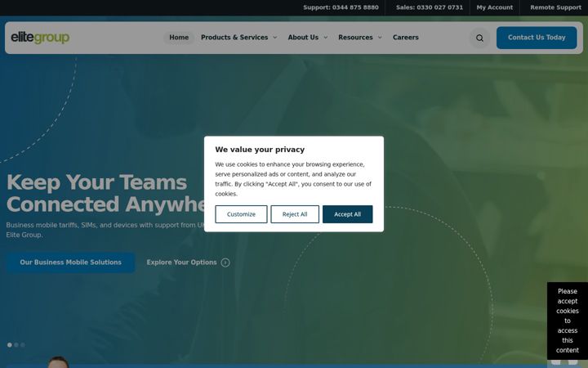
Task: Click the 'We value your privacy' heading
Action: tap(260, 150)
